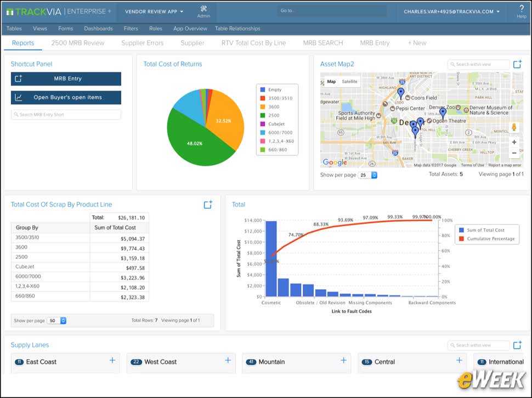The image size is (532, 398).
Task: Click the Go to search field
Action: pos(332,11)
